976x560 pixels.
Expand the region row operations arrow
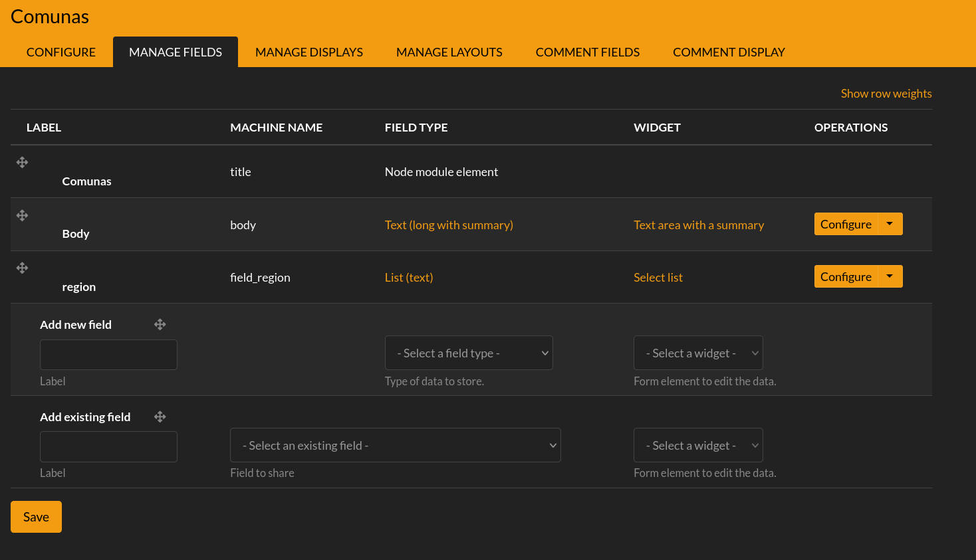point(890,276)
